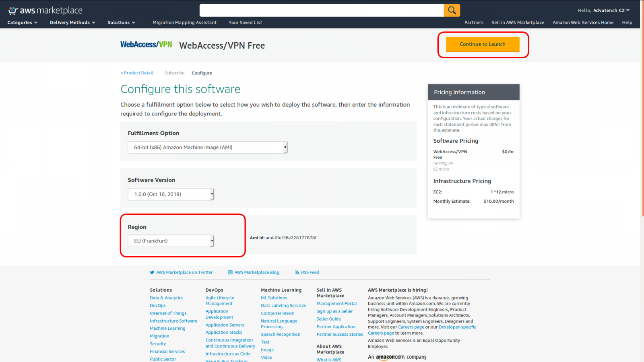
Task: Click into the marketplace search field
Action: [x=321, y=10]
